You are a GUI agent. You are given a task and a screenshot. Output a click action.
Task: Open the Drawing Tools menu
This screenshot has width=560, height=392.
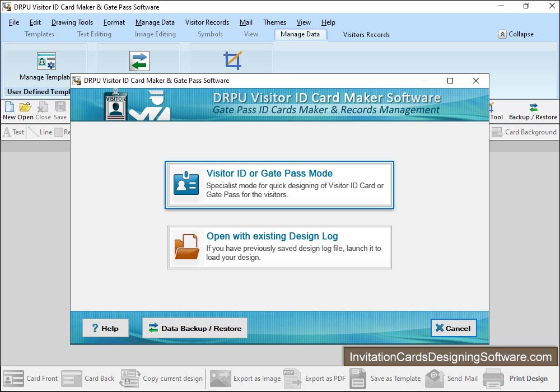pos(72,22)
